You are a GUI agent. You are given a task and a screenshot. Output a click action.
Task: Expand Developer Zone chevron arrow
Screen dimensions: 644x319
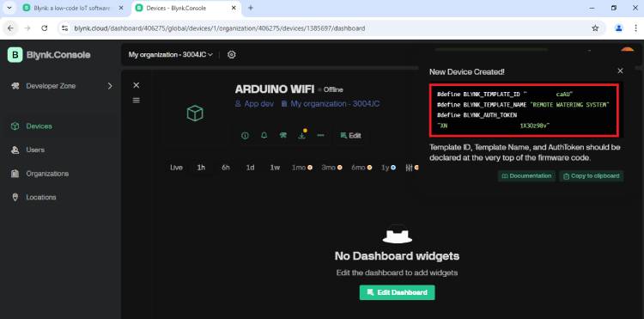(110, 86)
